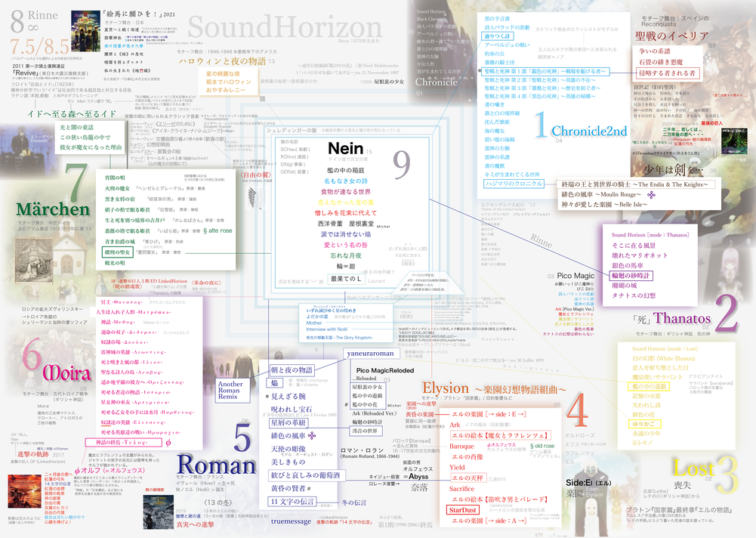This screenshot has width=756, height=538.
Task: Select boxed 最果てのL in Nein list
Action: tap(345, 278)
